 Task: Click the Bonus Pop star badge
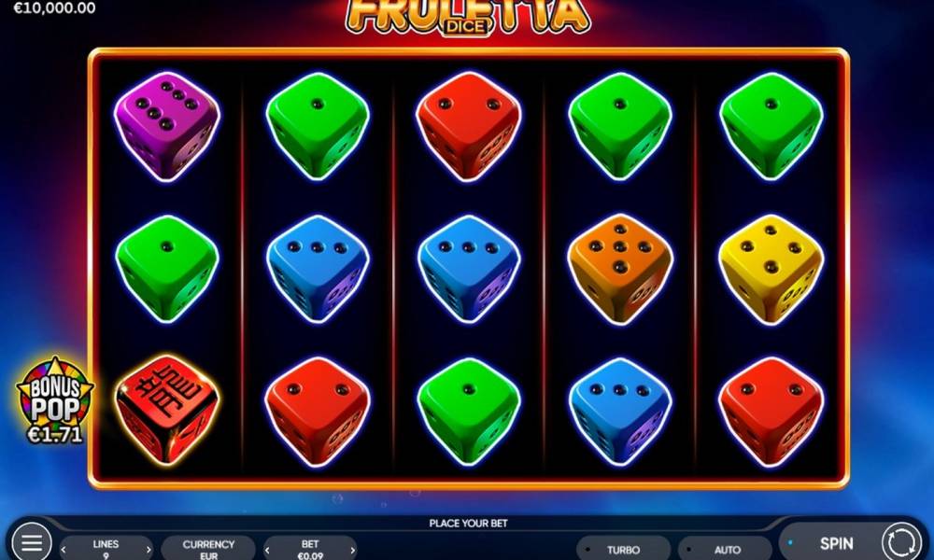coord(55,399)
